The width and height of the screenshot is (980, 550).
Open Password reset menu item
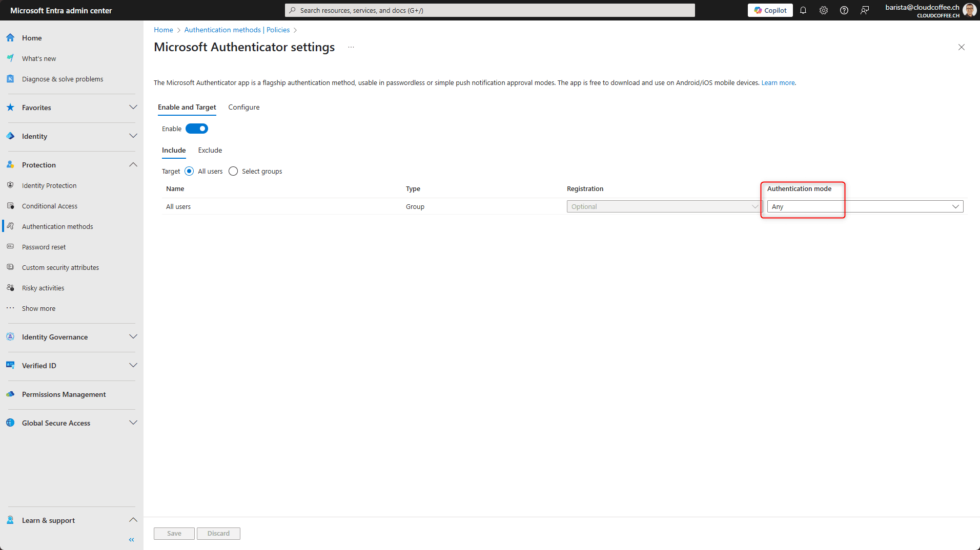[44, 247]
